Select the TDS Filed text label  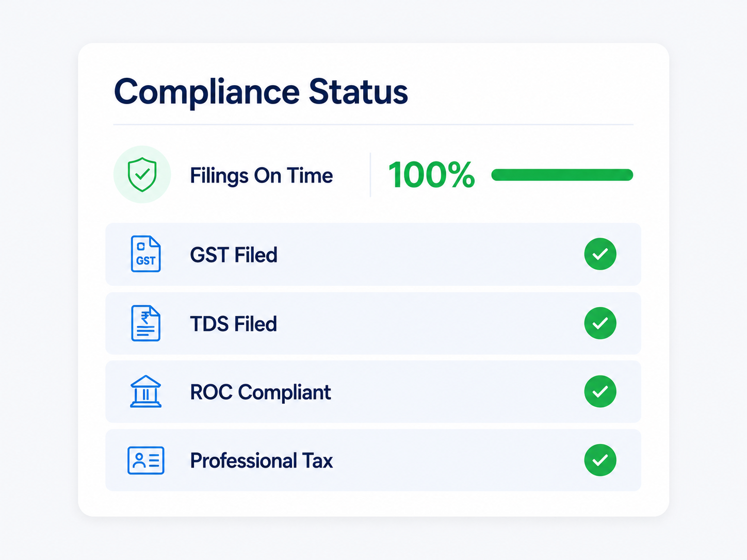[x=234, y=324]
